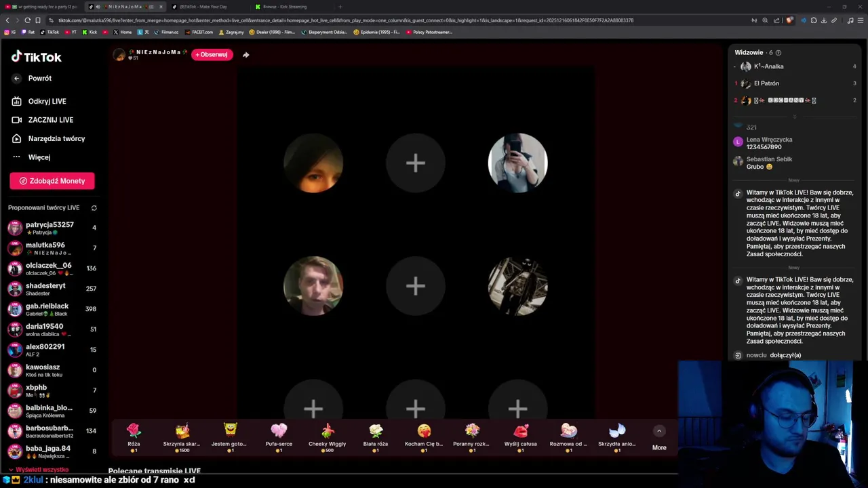Send the Biała róża gift
The width and height of the screenshot is (868, 488).
pyautogui.click(x=376, y=437)
